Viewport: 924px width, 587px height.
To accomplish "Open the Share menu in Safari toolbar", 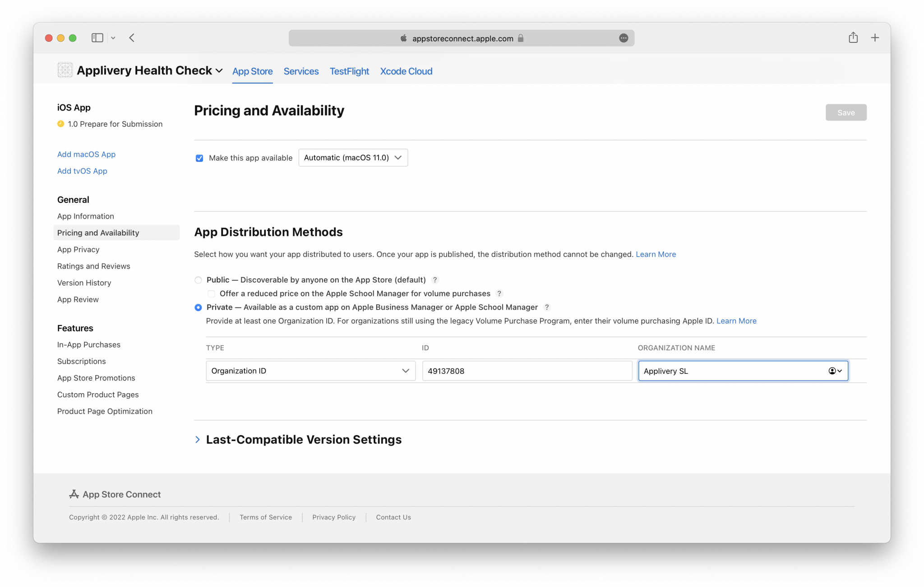I will [x=853, y=38].
